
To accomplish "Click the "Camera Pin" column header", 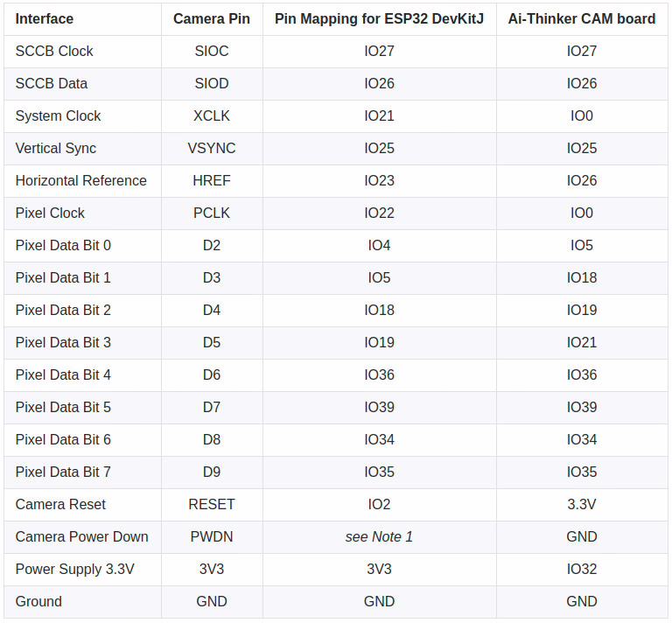I will [212, 18].
